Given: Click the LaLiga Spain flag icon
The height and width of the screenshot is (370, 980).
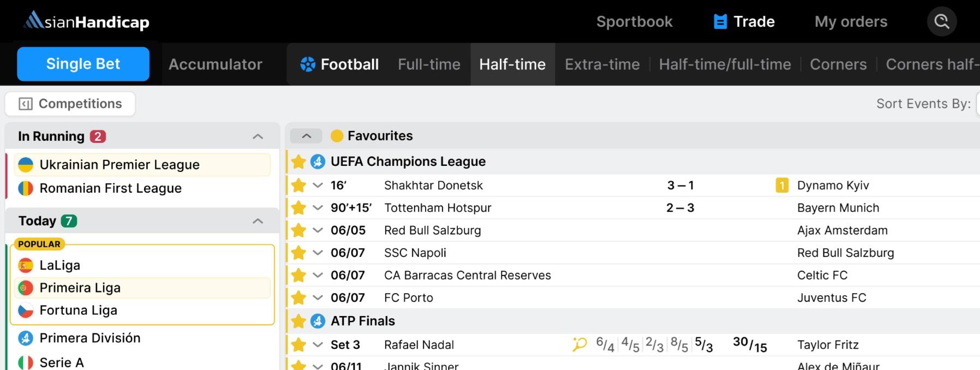Looking at the screenshot, I should pos(26,266).
